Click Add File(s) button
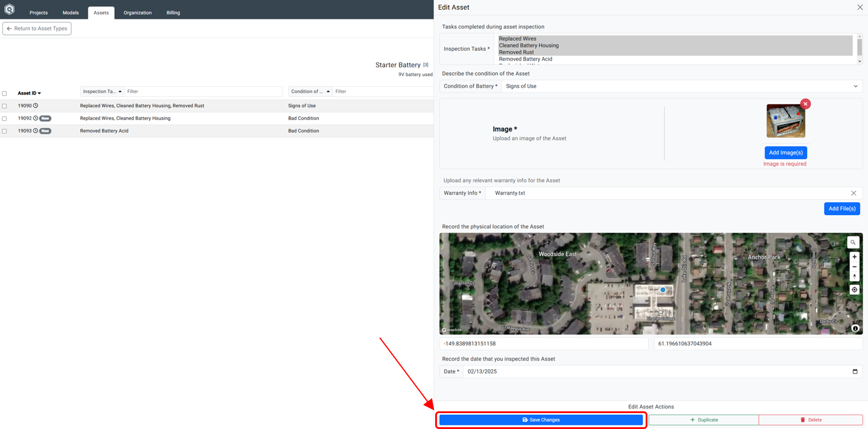This screenshot has height=429, width=868. 841,209
